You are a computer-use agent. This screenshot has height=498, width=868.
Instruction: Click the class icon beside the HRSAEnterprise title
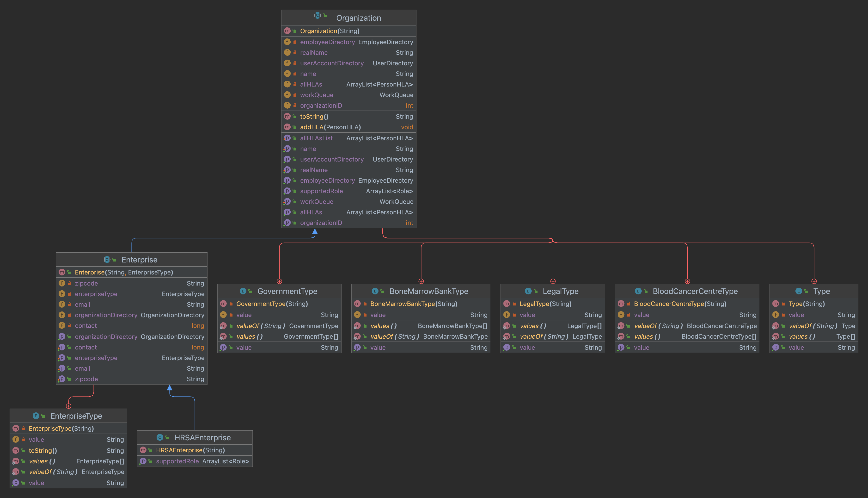[x=159, y=437]
